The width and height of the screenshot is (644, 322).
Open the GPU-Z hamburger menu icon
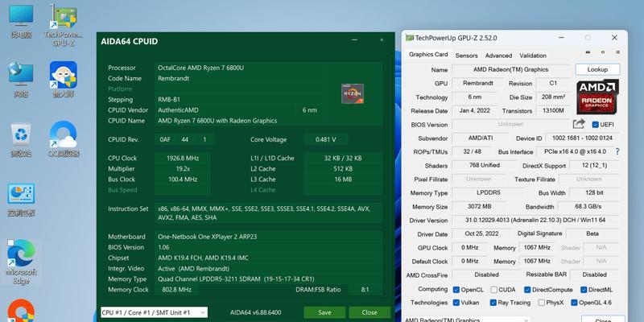[x=617, y=52]
